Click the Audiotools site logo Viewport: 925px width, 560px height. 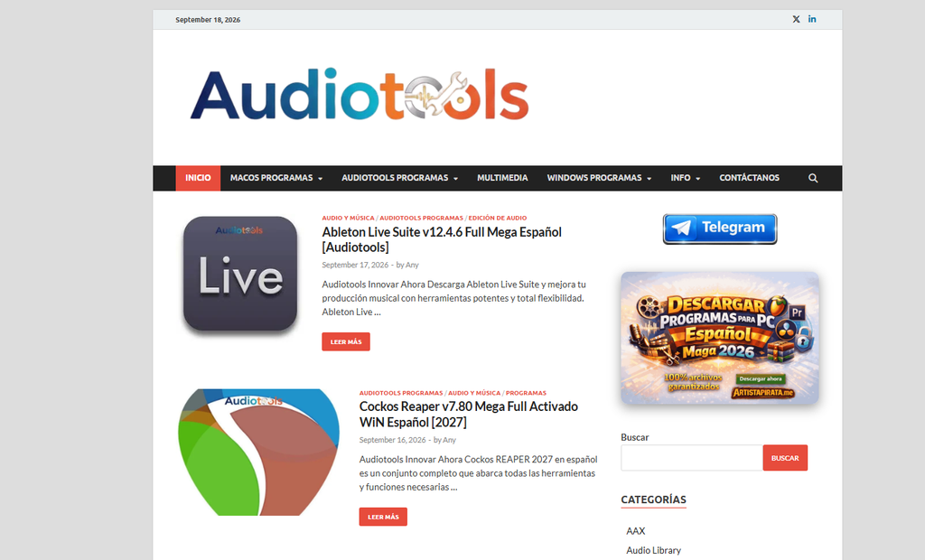pos(360,95)
